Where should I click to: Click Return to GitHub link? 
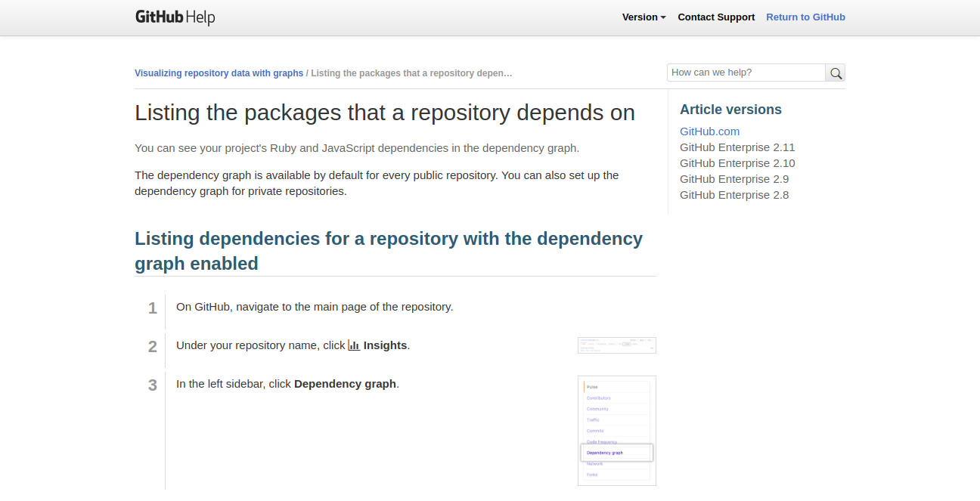click(805, 17)
